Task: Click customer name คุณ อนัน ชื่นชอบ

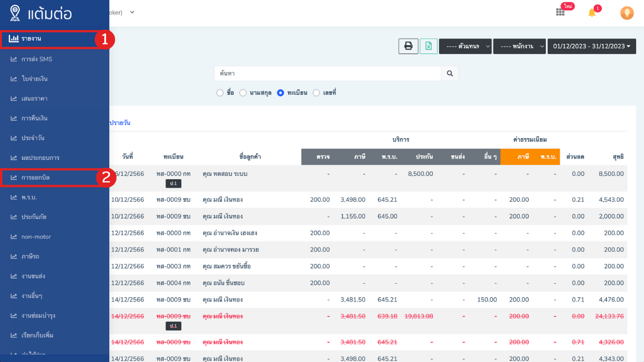Action: (223, 283)
